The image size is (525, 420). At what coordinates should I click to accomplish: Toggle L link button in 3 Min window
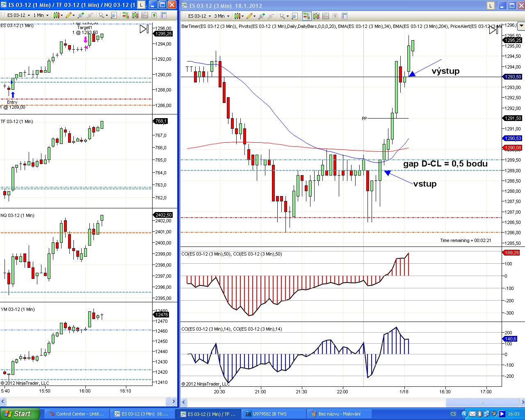point(491,5)
